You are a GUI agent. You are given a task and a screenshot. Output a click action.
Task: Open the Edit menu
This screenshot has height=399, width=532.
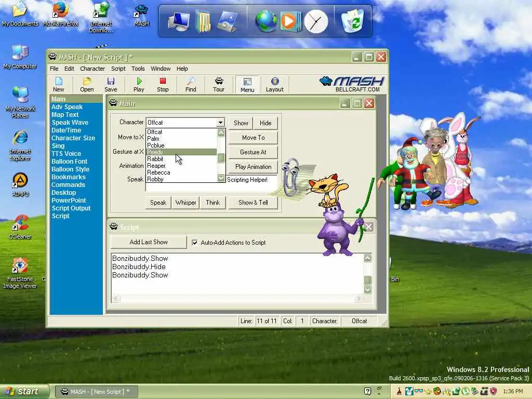[x=69, y=69]
